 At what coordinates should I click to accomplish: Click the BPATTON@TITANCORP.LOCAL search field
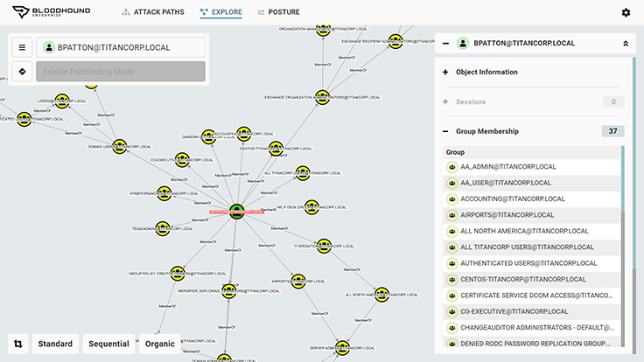[x=121, y=47]
